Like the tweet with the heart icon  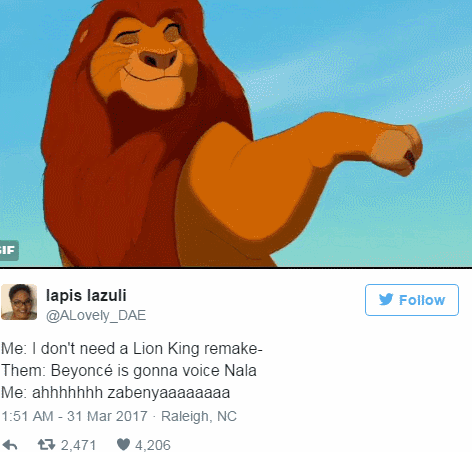(x=123, y=445)
